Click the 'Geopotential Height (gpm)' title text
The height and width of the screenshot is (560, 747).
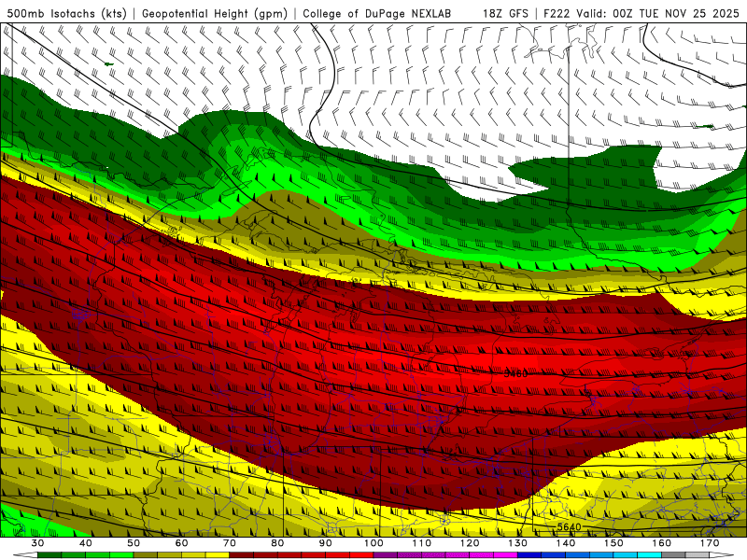click(x=215, y=13)
